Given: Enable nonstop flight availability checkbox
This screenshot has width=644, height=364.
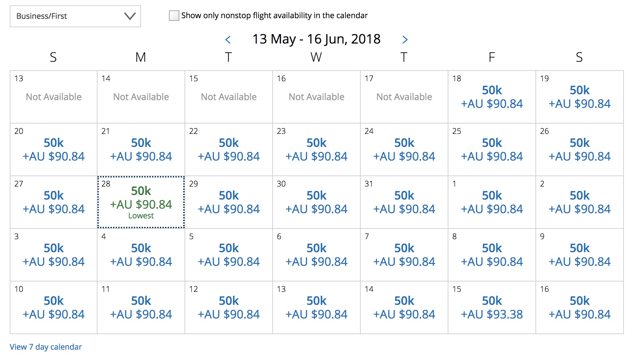Looking at the screenshot, I should coord(174,16).
